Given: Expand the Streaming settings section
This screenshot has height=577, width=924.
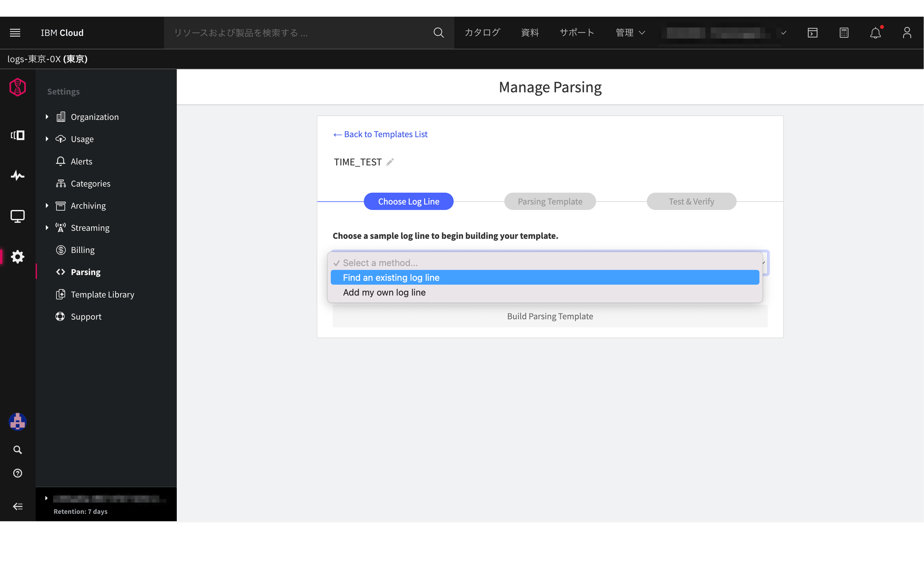Looking at the screenshot, I should tap(47, 228).
